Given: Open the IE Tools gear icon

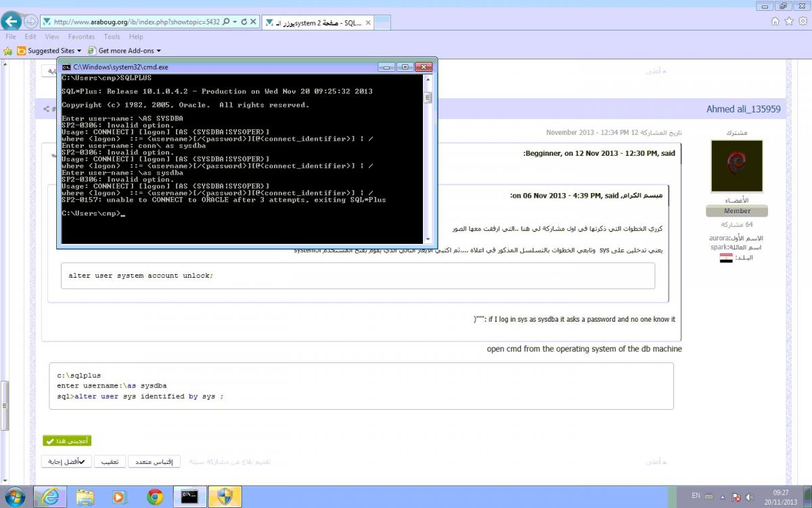Looking at the screenshot, I should click(x=803, y=21).
